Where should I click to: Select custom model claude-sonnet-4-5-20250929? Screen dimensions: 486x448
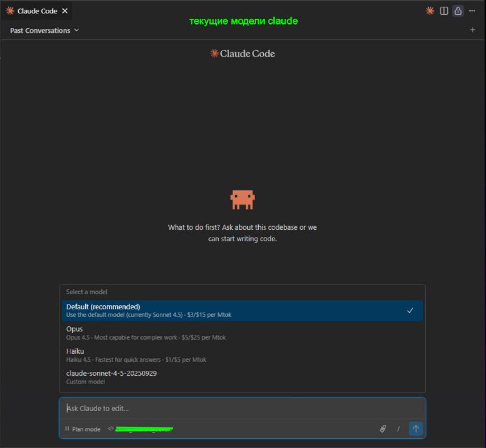[242, 377]
